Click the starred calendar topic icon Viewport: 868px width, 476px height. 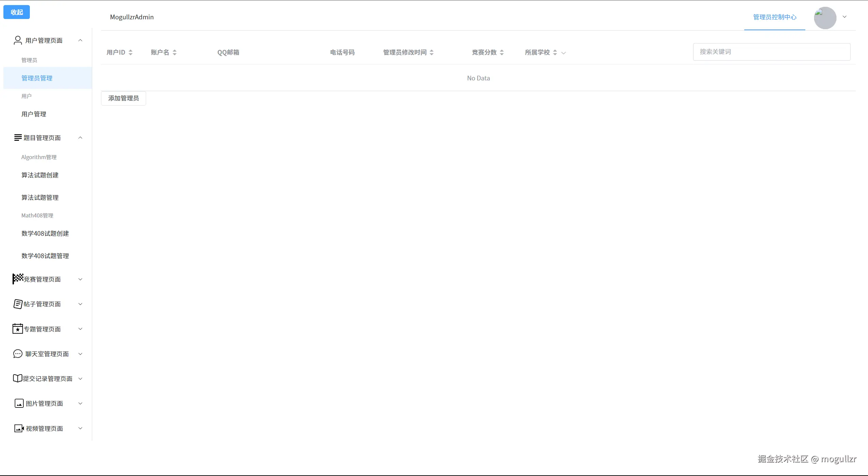(x=18, y=329)
